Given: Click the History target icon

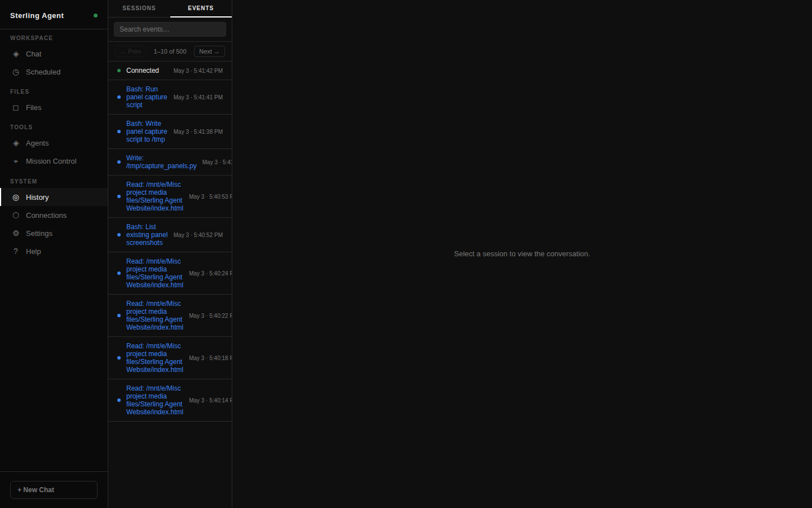Looking at the screenshot, I should click(x=16, y=198).
